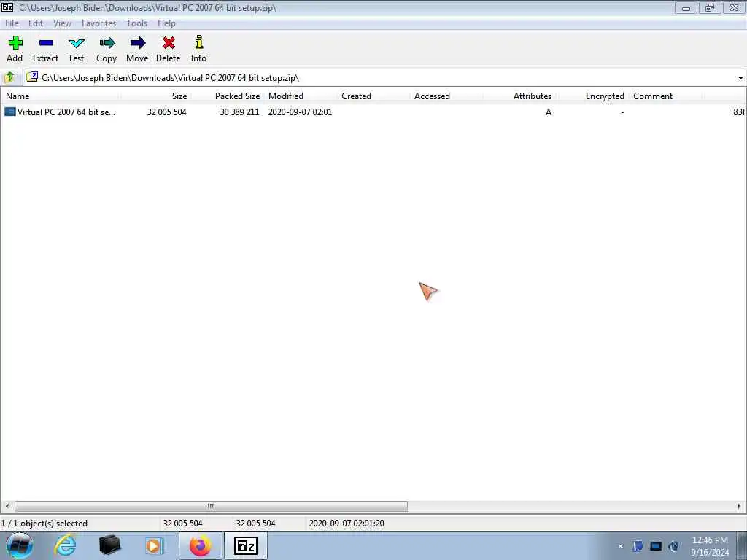Open the Help menu
The height and width of the screenshot is (560, 747).
click(x=166, y=23)
